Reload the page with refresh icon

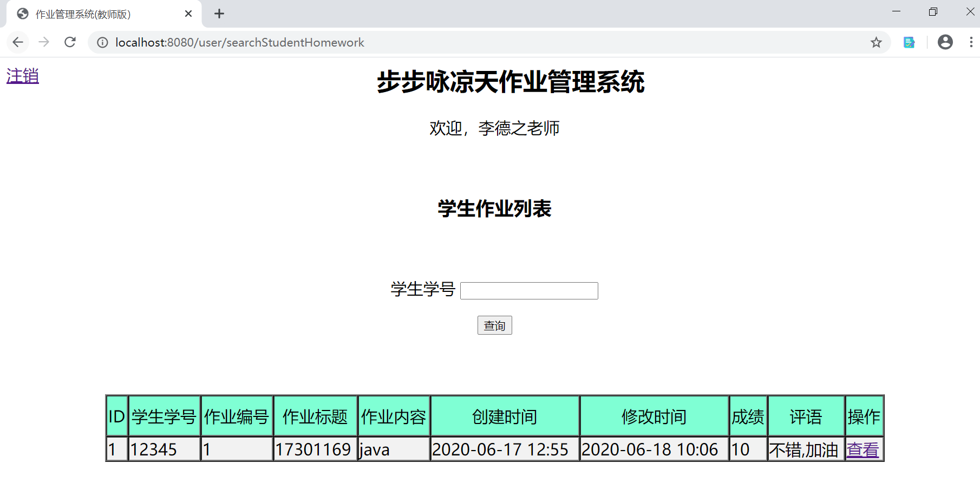tap(70, 42)
